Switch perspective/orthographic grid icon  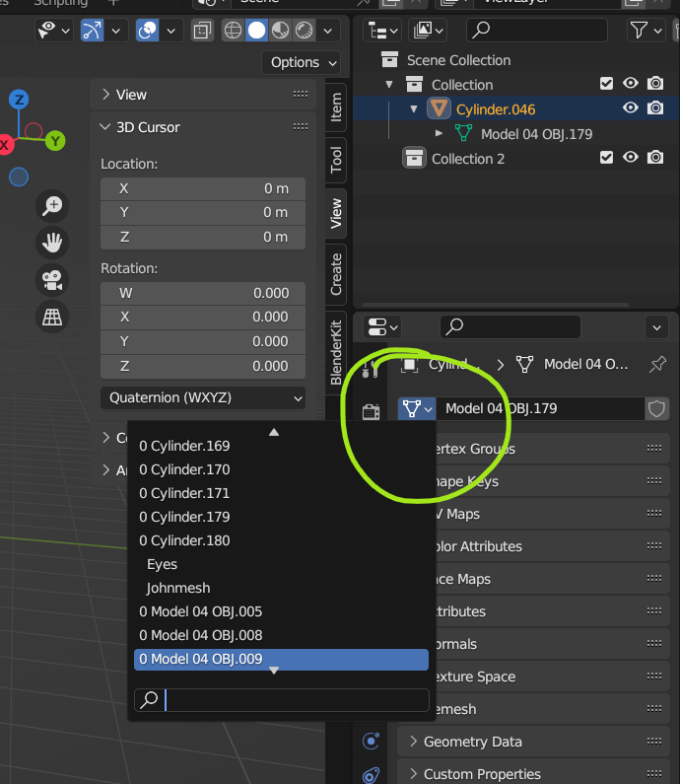pyautogui.click(x=52, y=317)
